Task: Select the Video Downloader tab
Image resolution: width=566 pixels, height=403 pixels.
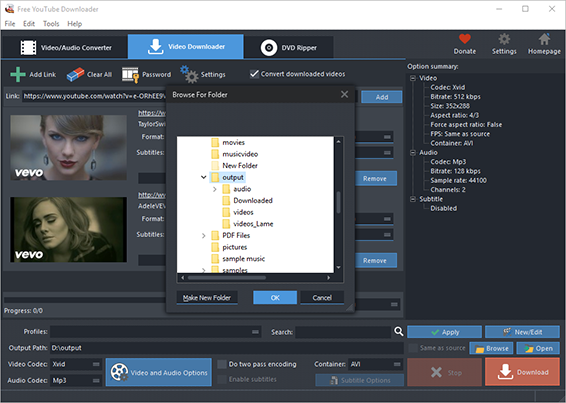Action: coord(186,47)
